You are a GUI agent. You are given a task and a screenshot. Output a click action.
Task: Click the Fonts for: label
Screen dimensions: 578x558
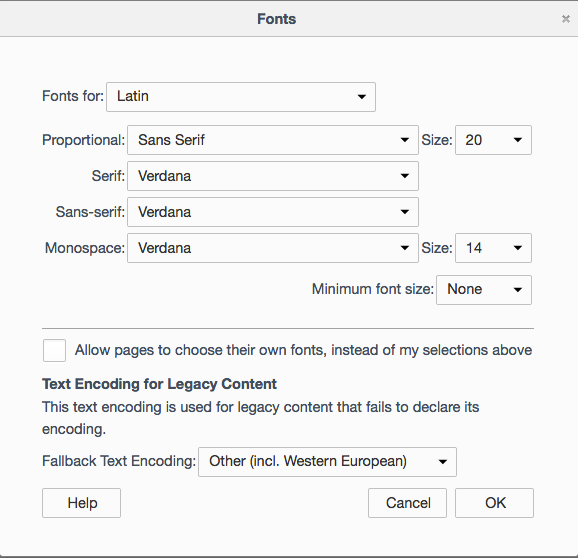pyautogui.click(x=73, y=96)
